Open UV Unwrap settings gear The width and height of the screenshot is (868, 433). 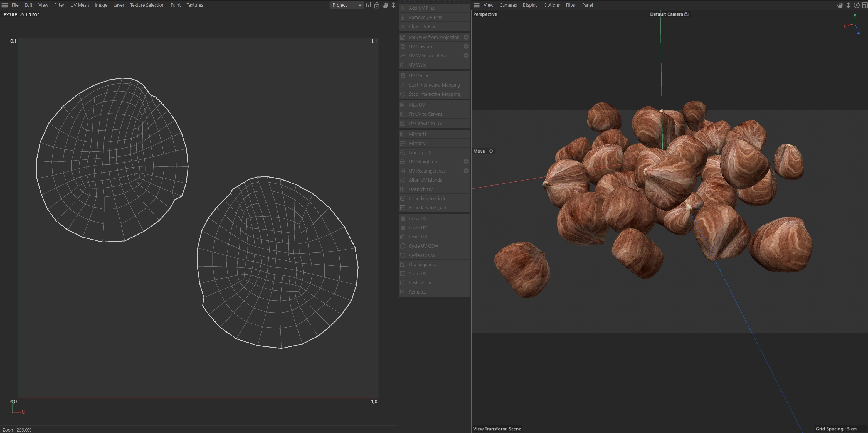pos(466,46)
